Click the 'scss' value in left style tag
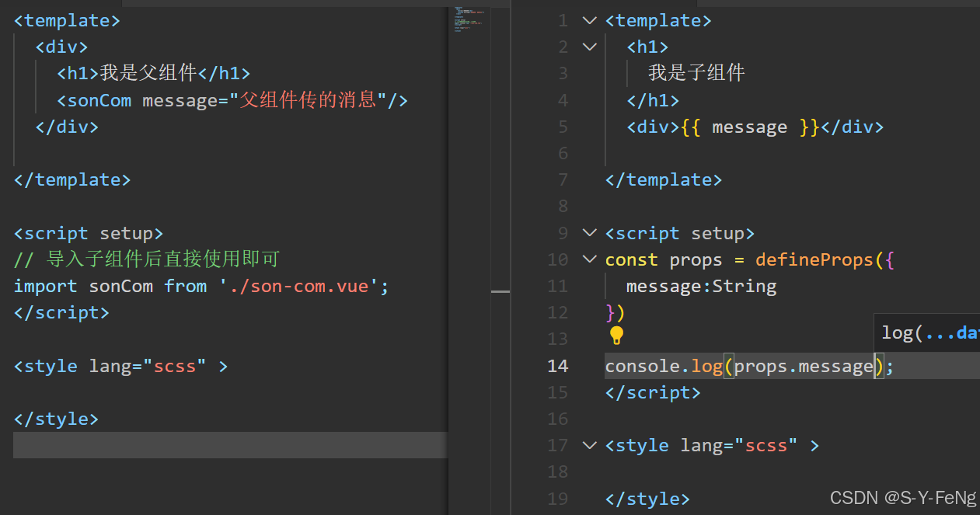Viewport: 980px width, 515px height. (x=175, y=366)
